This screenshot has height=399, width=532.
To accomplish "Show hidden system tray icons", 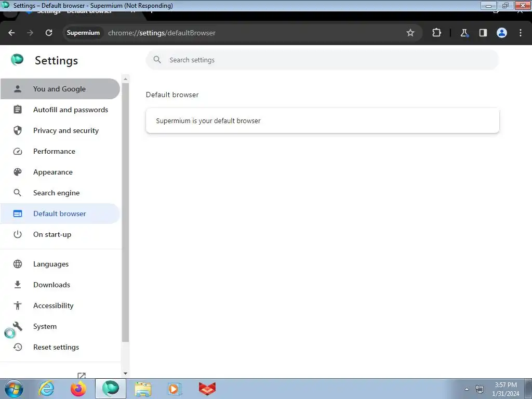I will click(x=467, y=389).
